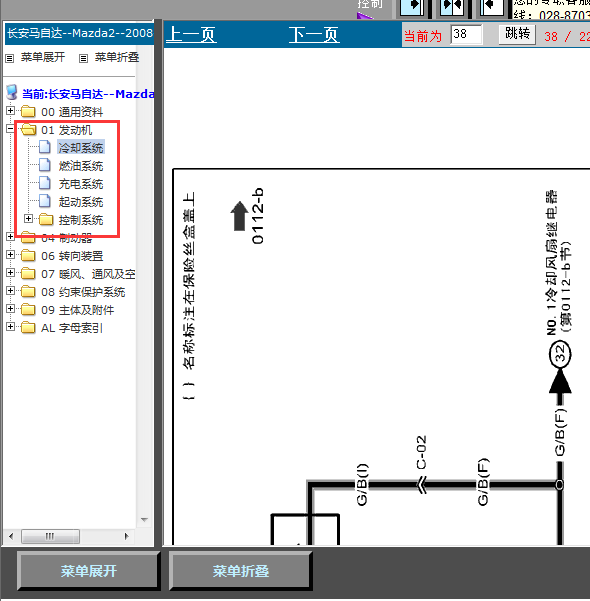Image resolution: width=590 pixels, height=601 pixels.
Task: Select the 09 主体及附件 label
Action: click(77, 310)
